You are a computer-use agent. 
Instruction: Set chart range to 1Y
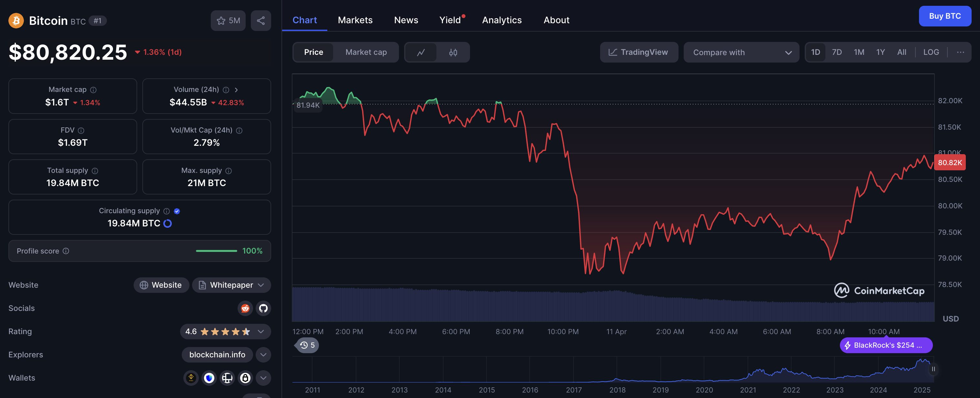pyautogui.click(x=881, y=52)
